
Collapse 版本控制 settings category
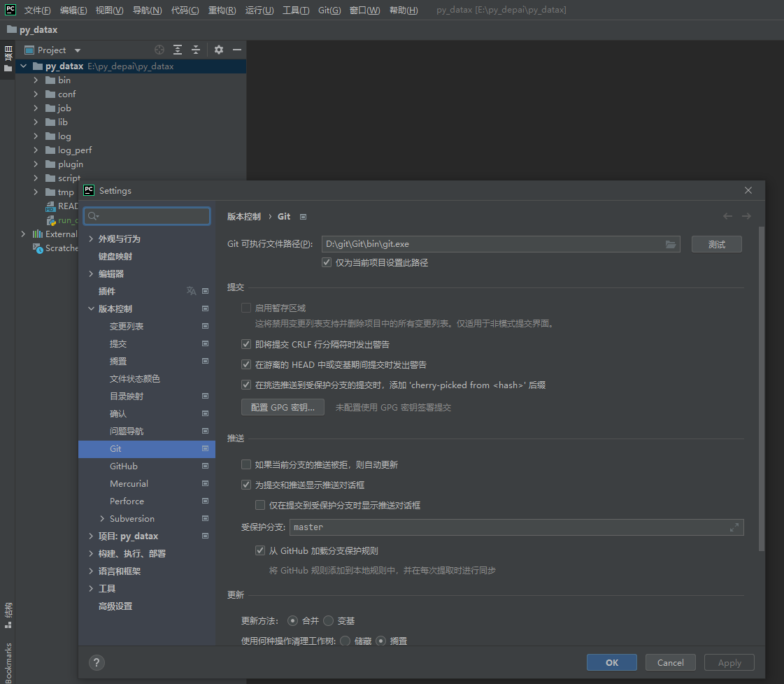tap(91, 309)
